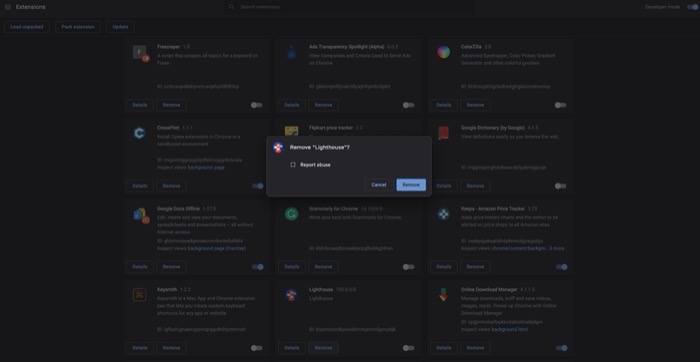The image size is (700, 362).
Task: Remove the Ads Transparency Spotlight extension
Action: 323,105
